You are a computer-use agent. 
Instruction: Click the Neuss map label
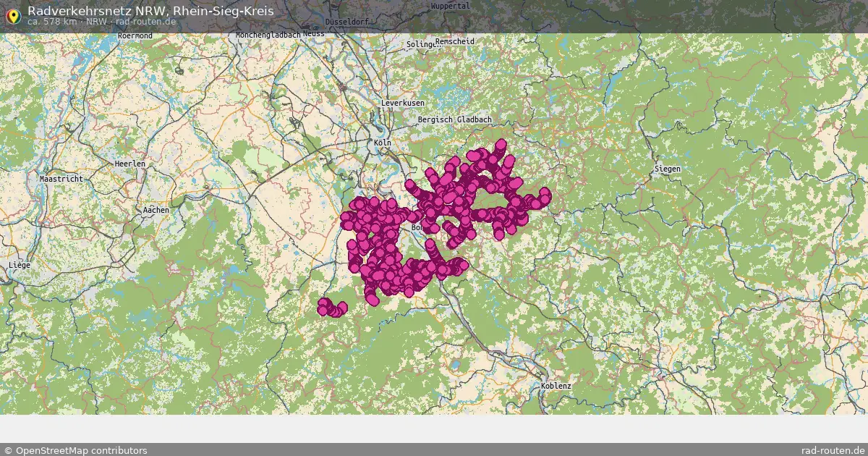click(x=315, y=34)
